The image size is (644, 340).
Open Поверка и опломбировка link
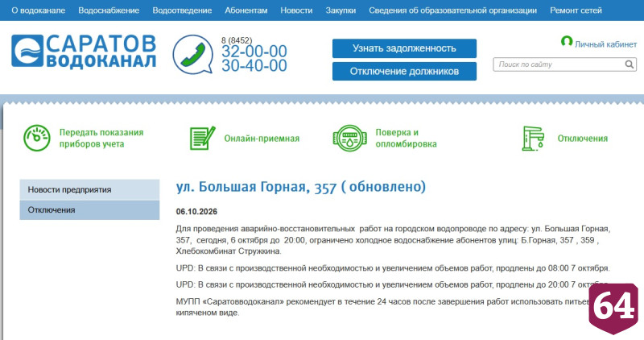point(406,138)
